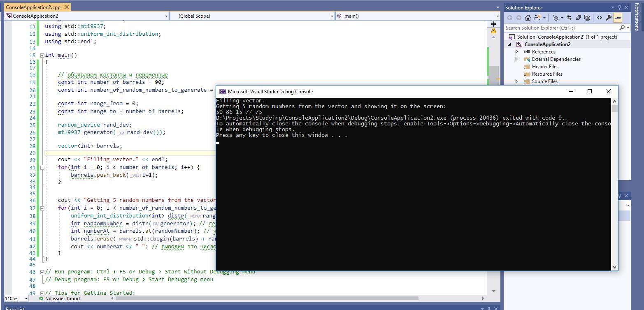This screenshot has height=310, width=644.
Task: Expand the References node
Action: pyautogui.click(x=517, y=52)
